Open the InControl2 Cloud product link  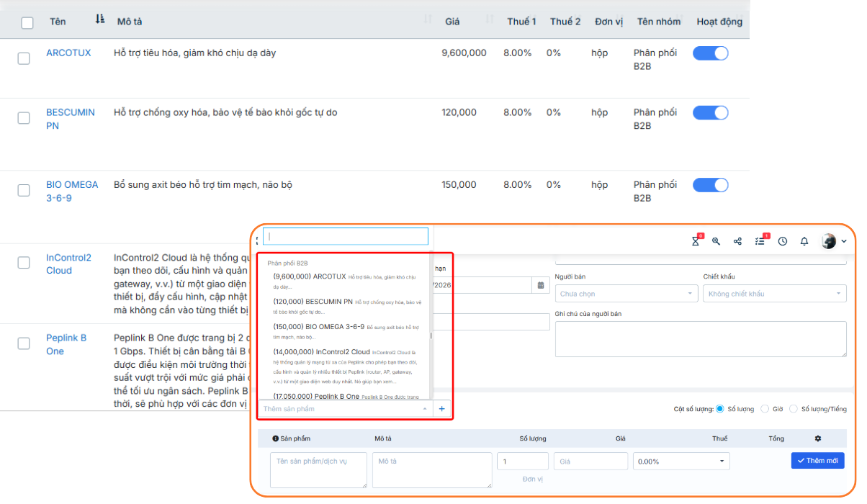(68, 264)
